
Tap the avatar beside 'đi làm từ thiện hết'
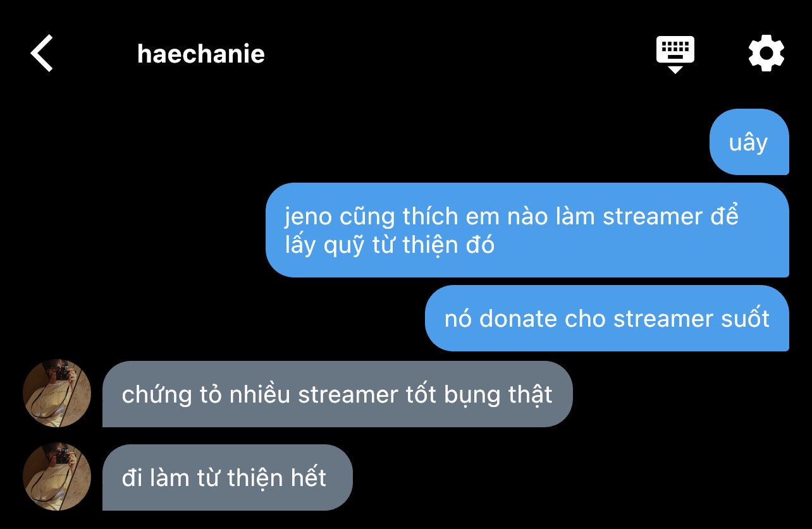(x=57, y=477)
